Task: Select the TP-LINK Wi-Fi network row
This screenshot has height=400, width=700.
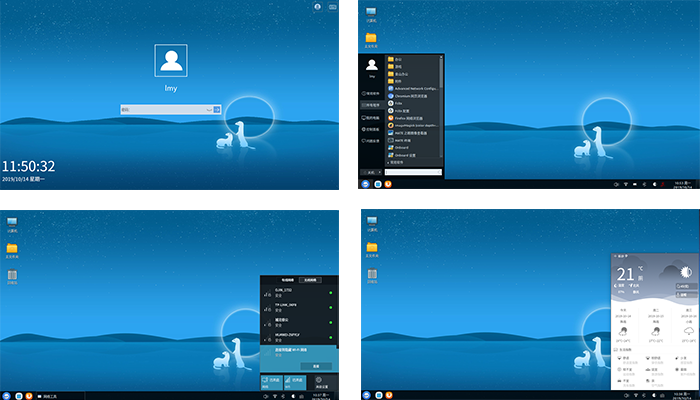Action: click(299, 308)
